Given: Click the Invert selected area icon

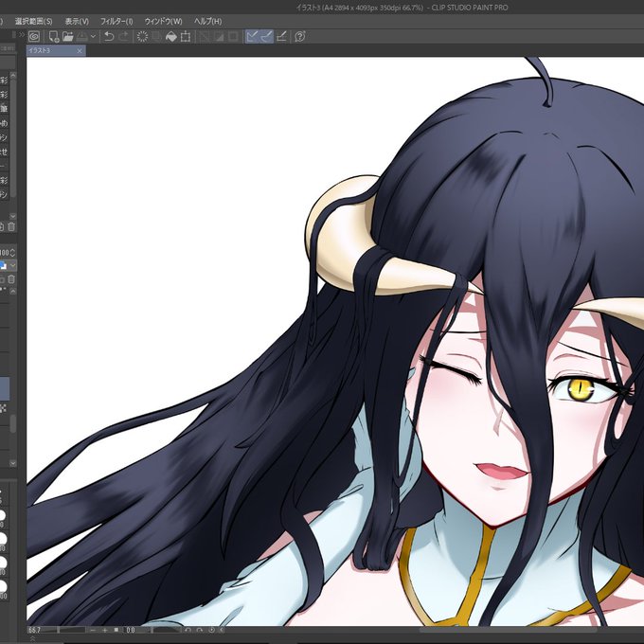Looking at the screenshot, I should (219, 37).
